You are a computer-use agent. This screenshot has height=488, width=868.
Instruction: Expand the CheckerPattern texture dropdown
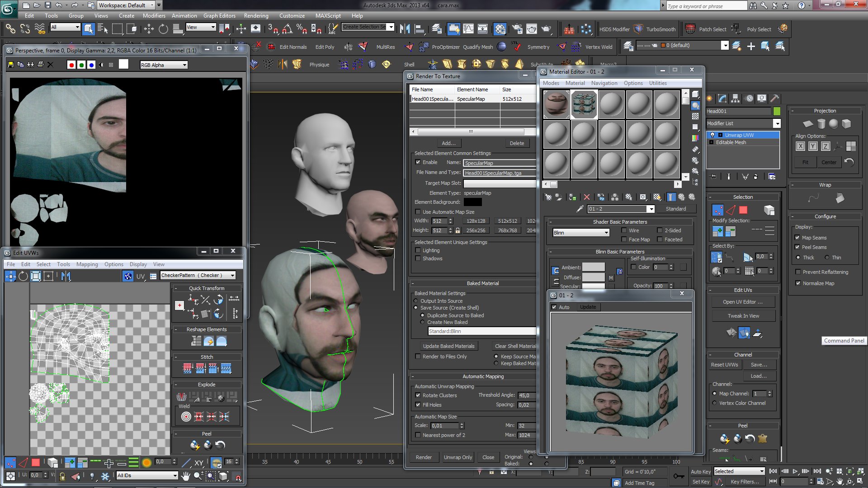232,275
